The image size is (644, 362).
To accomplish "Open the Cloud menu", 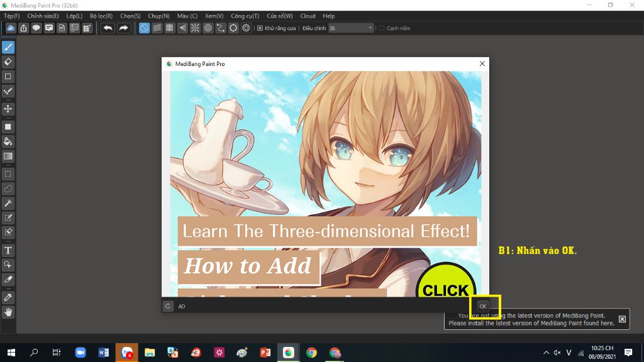I will click(308, 16).
